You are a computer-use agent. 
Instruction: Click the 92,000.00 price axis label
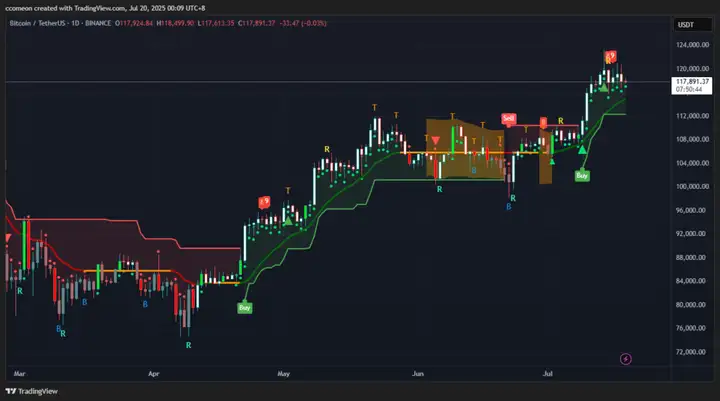(691, 234)
